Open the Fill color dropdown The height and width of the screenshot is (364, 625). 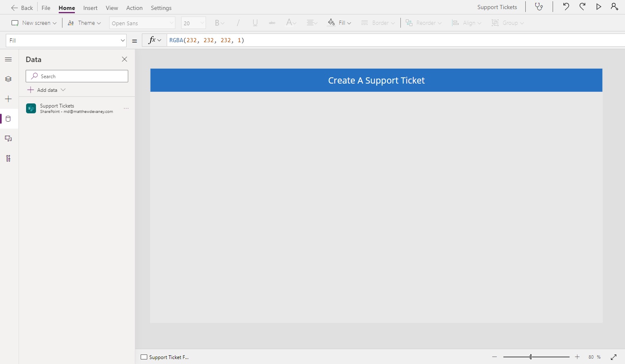[339, 23]
